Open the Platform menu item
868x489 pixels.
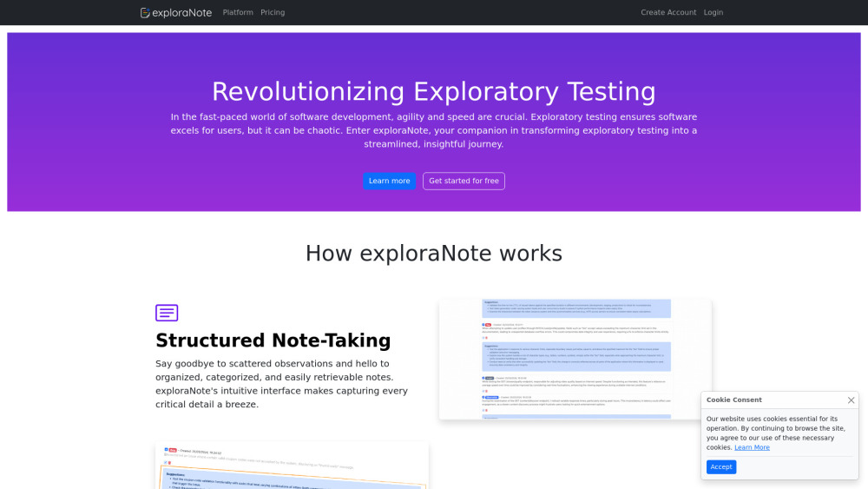[238, 13]
